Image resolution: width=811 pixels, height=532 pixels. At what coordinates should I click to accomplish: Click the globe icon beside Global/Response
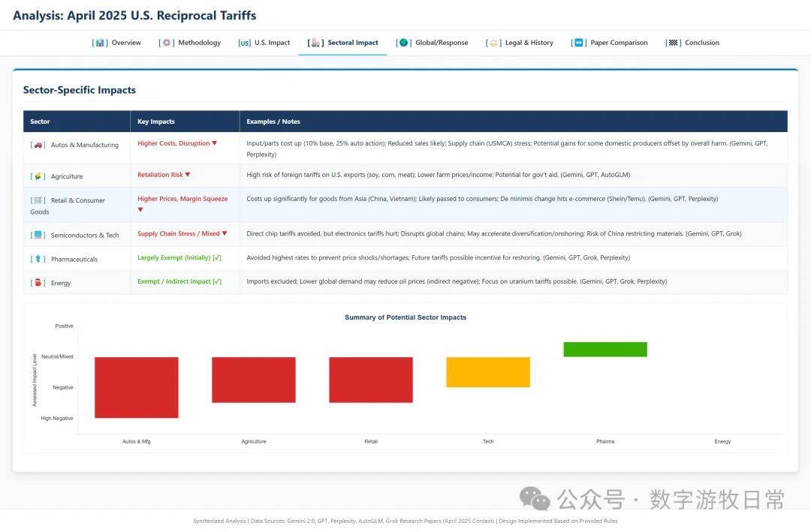click(404, 43)
